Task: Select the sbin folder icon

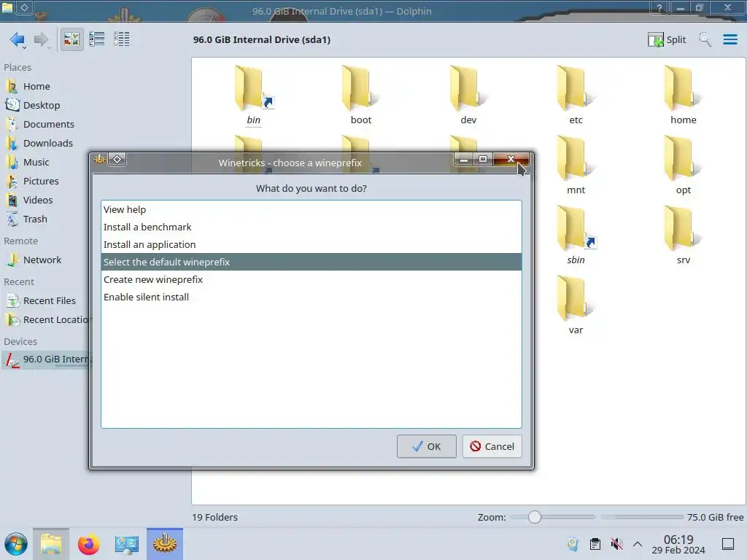Action: click(576, 229)
